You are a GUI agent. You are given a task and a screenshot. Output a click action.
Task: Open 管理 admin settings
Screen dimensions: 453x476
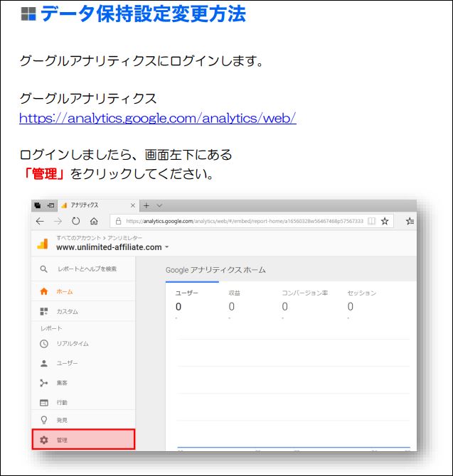[83, 439]
